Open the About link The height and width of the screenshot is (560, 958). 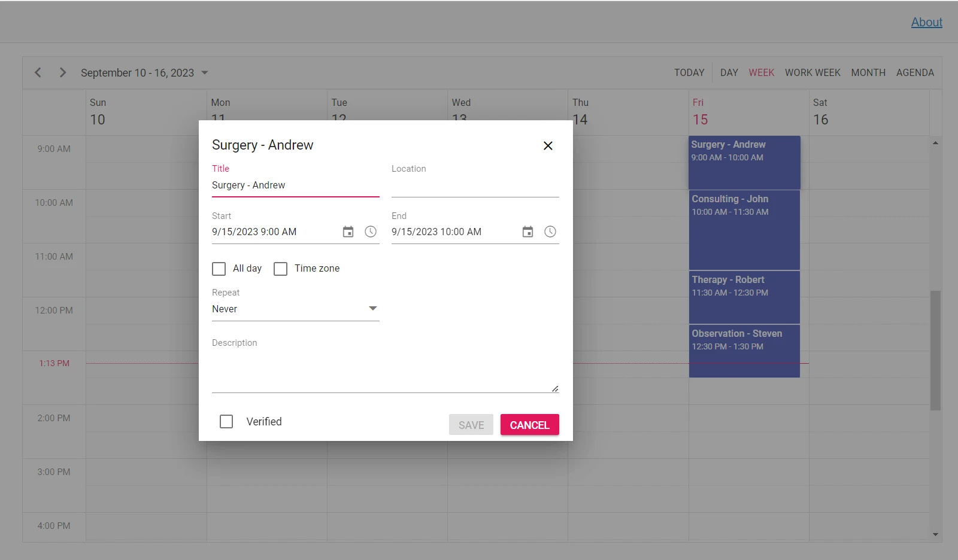927,22
